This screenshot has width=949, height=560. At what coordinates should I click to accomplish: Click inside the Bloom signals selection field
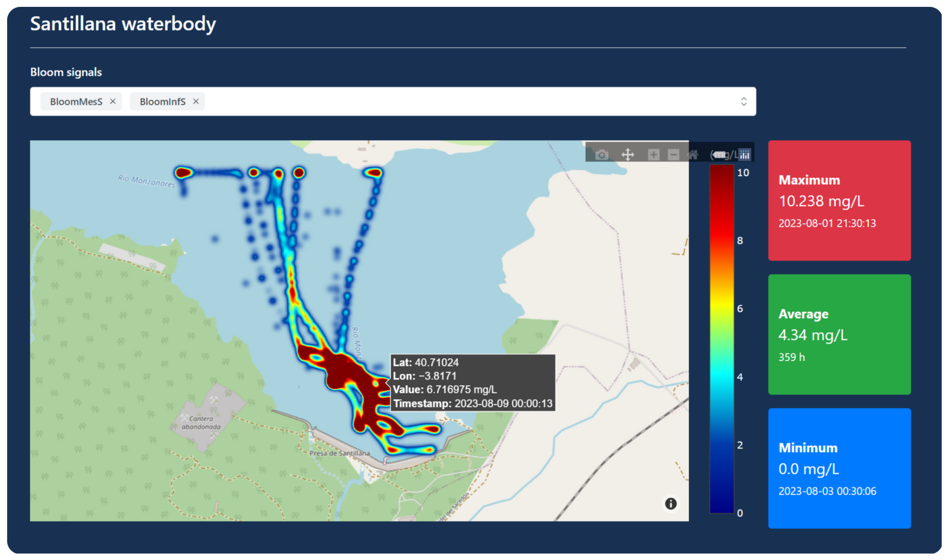[453, 101]
